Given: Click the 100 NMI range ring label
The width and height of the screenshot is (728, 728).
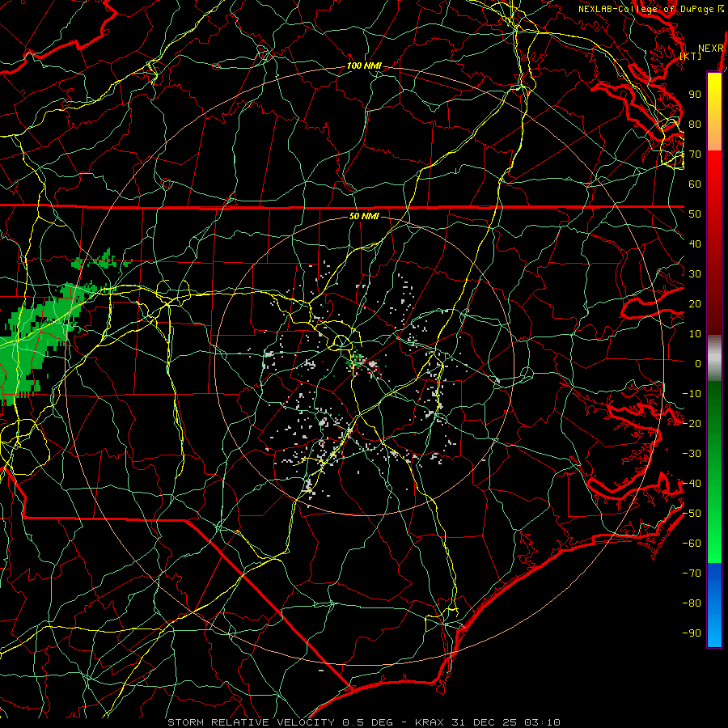Looking at the screenshot, I should tap(364, 66).
